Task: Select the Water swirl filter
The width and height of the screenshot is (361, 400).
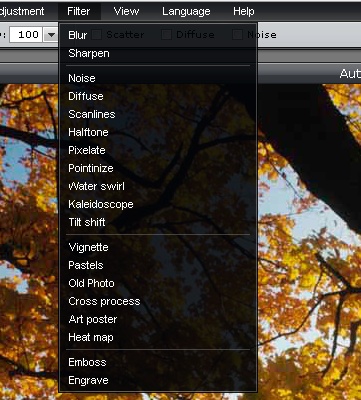Action: tap(158, 186)
